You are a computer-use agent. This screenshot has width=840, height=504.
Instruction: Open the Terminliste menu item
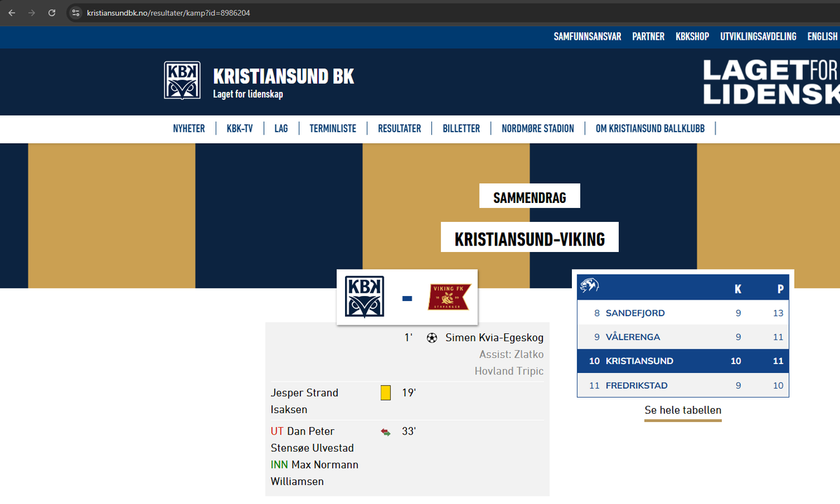(333, 128)
